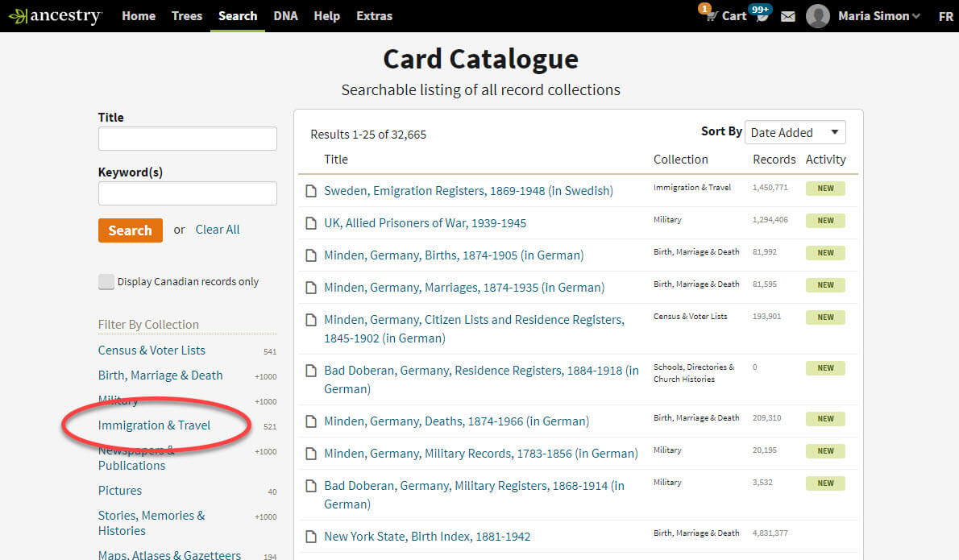This screenshot has height=560, width=959.
Task: Open the messages envelope icon
Action: point(788,16)
